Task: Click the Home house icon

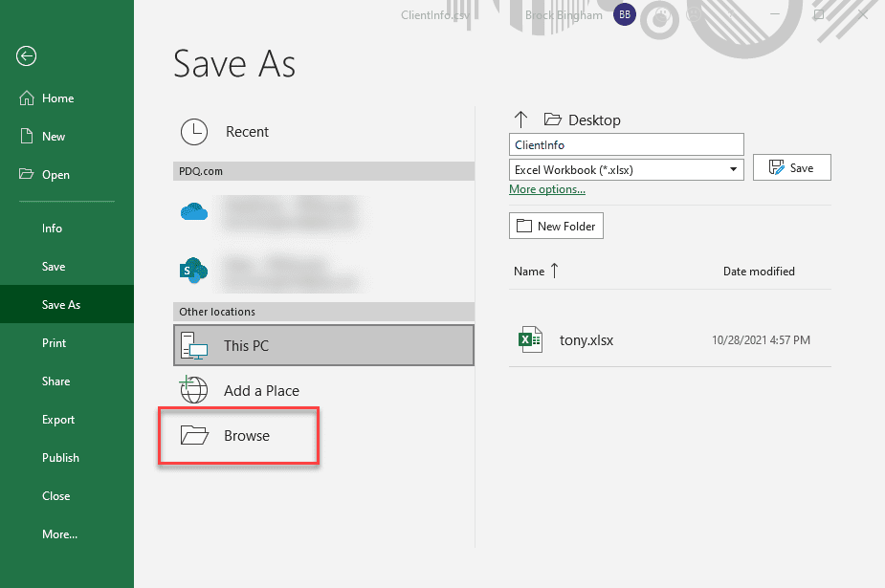Action: [x=27, y=98]
